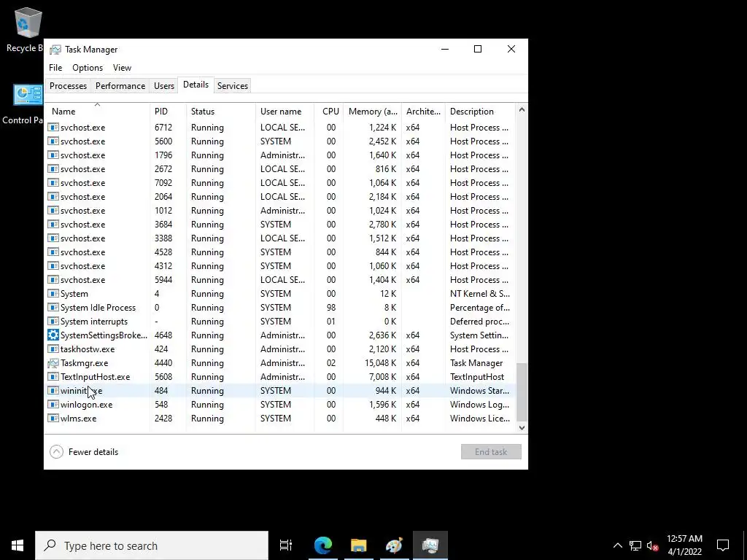Switch to the Processes tab

pos(68,86)
